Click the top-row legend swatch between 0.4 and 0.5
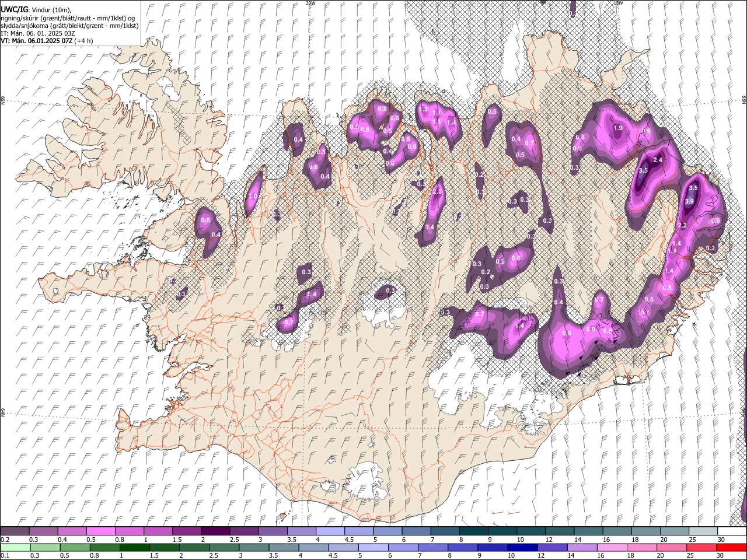 (x=72, y=531)
